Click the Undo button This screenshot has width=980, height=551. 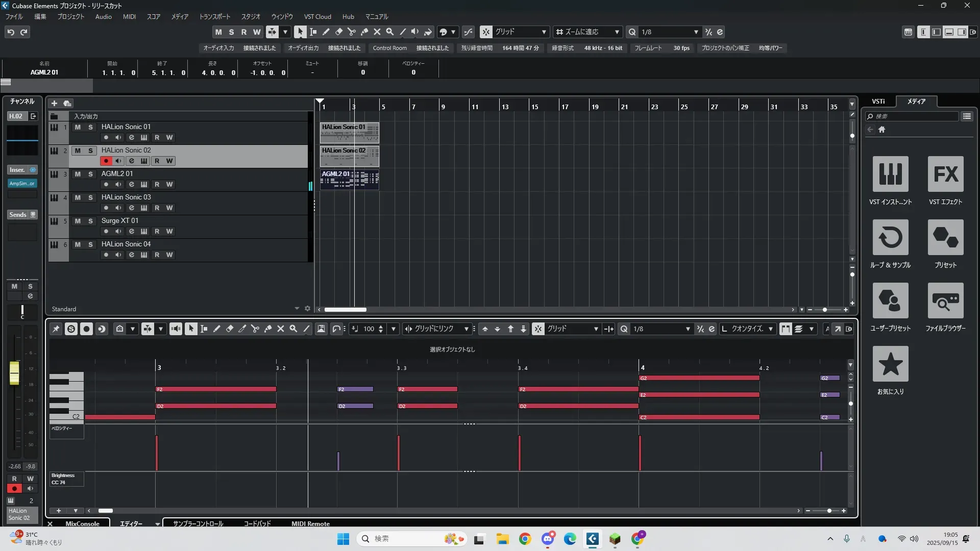coord(11,32)
